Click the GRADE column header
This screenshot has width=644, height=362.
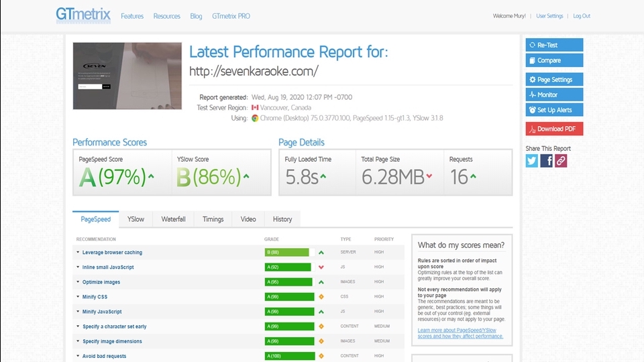pos(272,239)
